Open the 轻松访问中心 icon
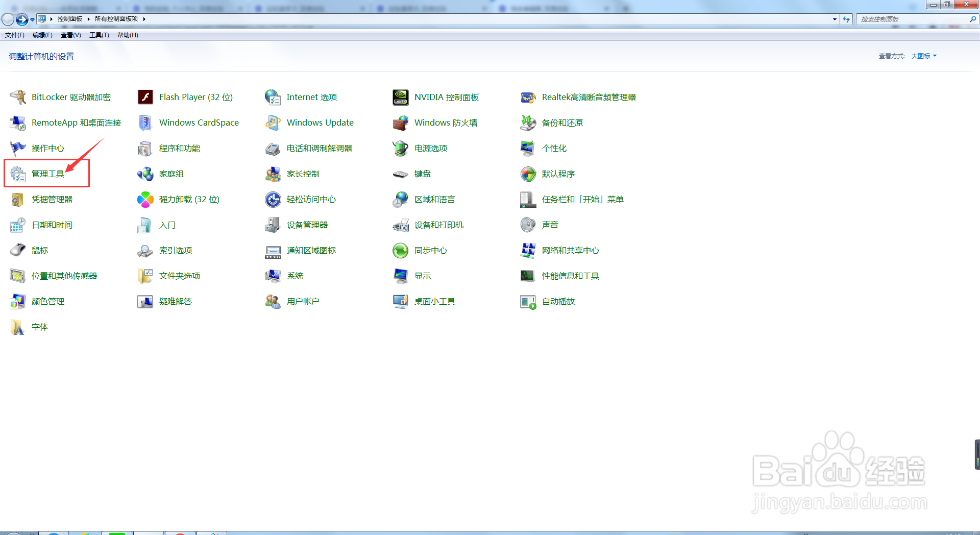The width and height of the screenshot is (980, 535). pyautogui.click(x=273, y=199)
